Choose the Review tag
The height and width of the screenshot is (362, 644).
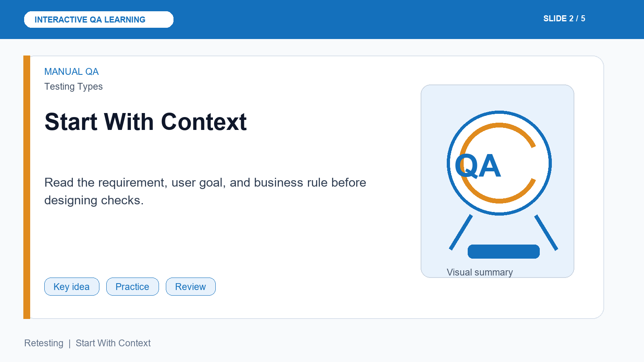click(x=191, y=286)
